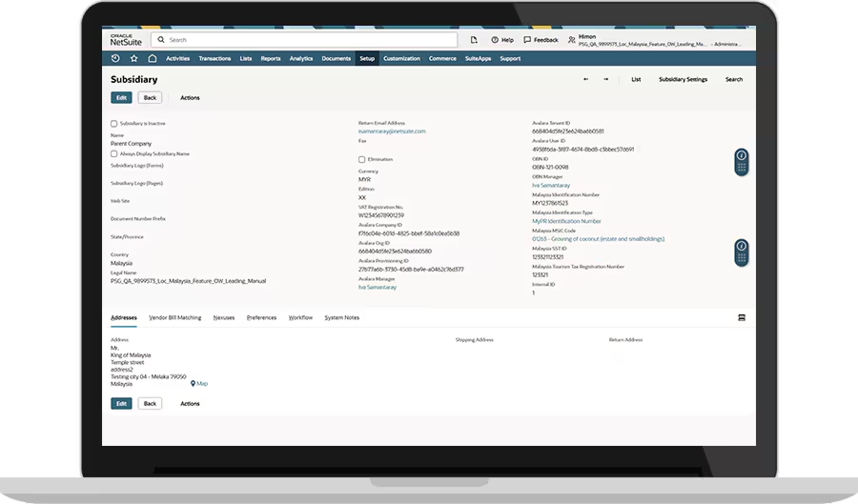Open the Customization menu
The width and height of the screenshot is (858, 504).
[x=401, y=58]
